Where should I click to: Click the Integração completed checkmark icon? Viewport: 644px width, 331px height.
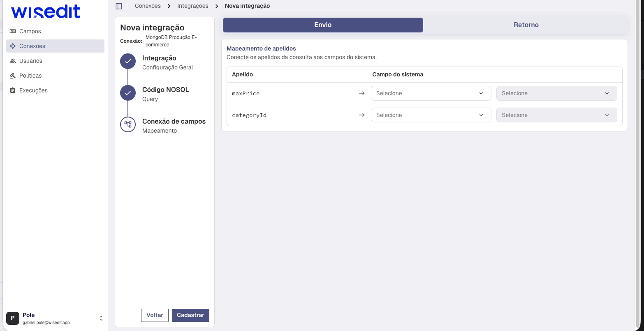click(127, 61)
